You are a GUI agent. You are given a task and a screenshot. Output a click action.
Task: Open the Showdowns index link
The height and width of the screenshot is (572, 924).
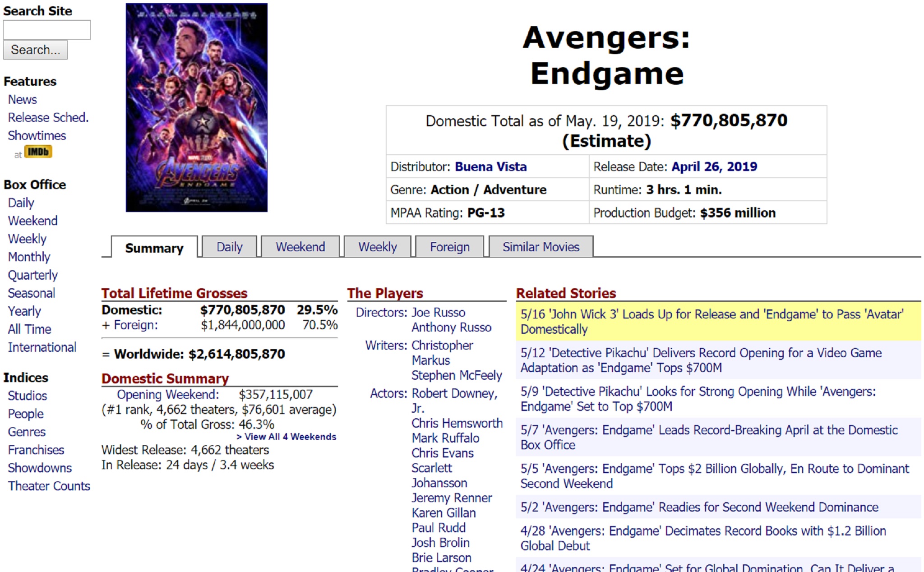tap(40, 468)
